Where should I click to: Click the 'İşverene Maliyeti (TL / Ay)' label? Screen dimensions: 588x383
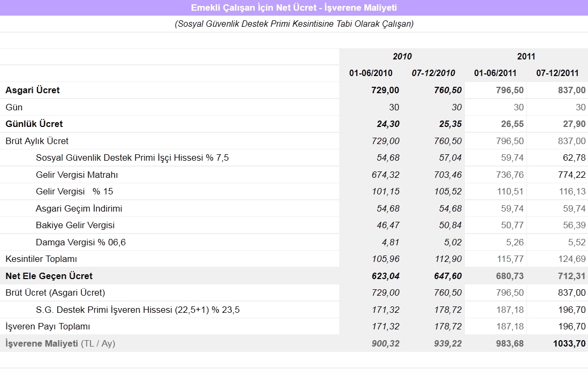pos(60,343)
